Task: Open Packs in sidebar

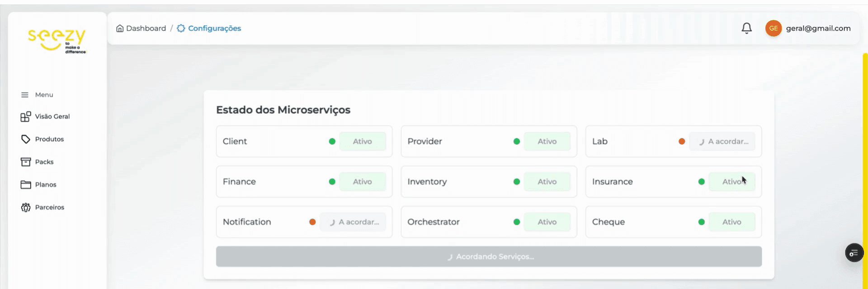Action: [44, 162]
